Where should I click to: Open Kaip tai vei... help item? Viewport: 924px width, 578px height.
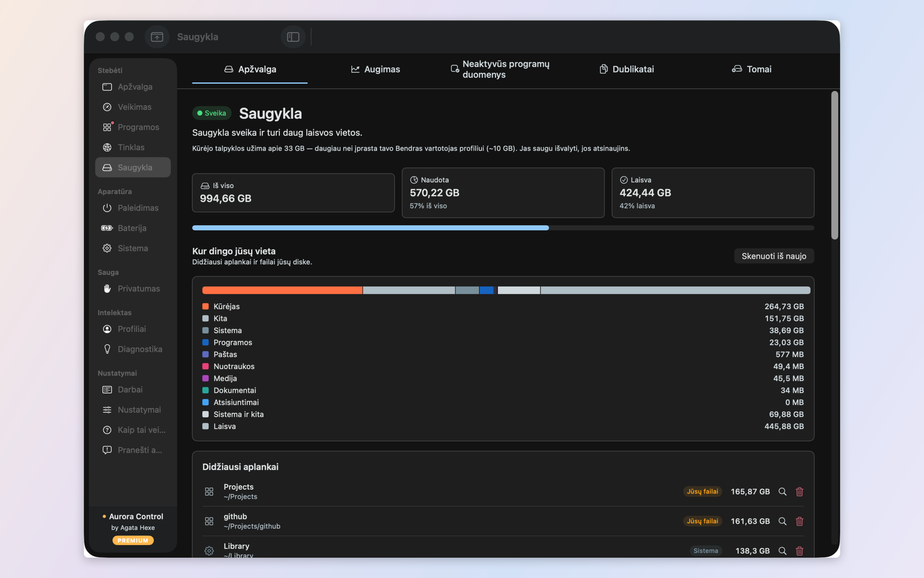point(133,430)
